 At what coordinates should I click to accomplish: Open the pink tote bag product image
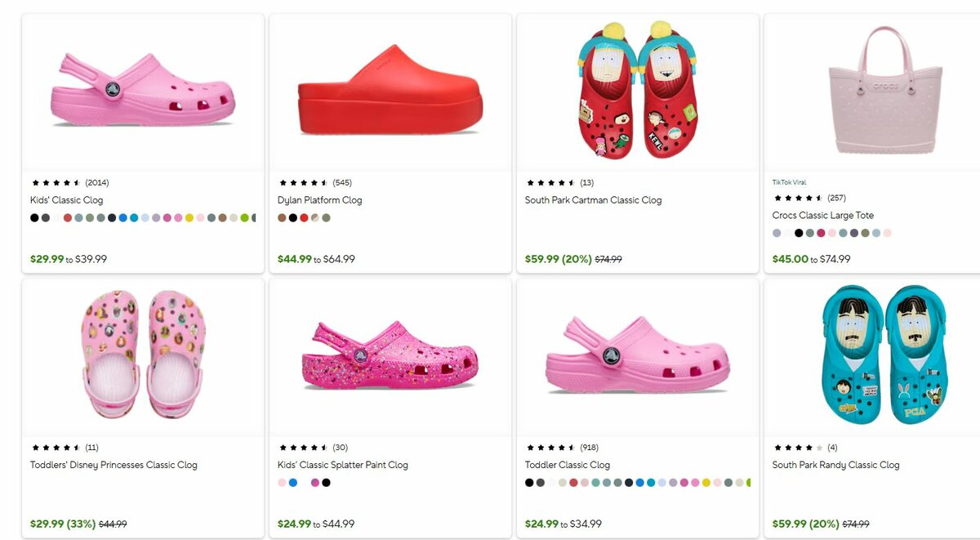point(884,91)
